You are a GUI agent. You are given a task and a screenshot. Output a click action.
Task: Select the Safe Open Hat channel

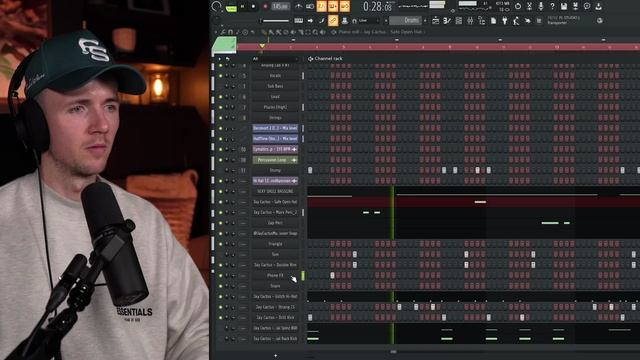[x=275, y=202]
